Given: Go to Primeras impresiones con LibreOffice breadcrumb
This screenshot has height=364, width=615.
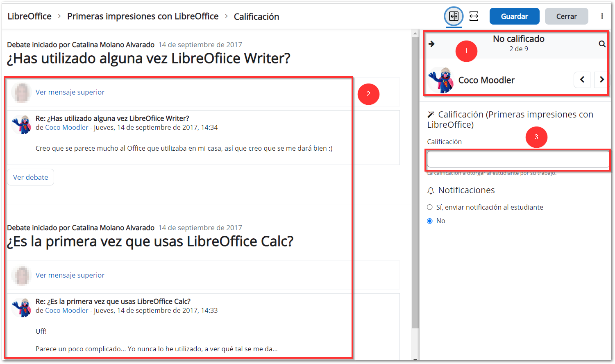Looking at the screenshot, I should click(143, 16).
